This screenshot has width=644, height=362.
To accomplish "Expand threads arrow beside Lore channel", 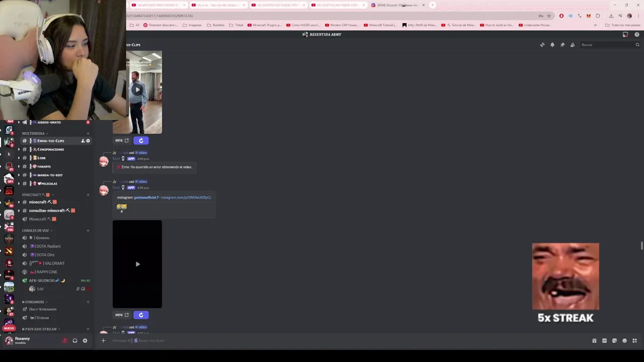I will tap(19, 158).
